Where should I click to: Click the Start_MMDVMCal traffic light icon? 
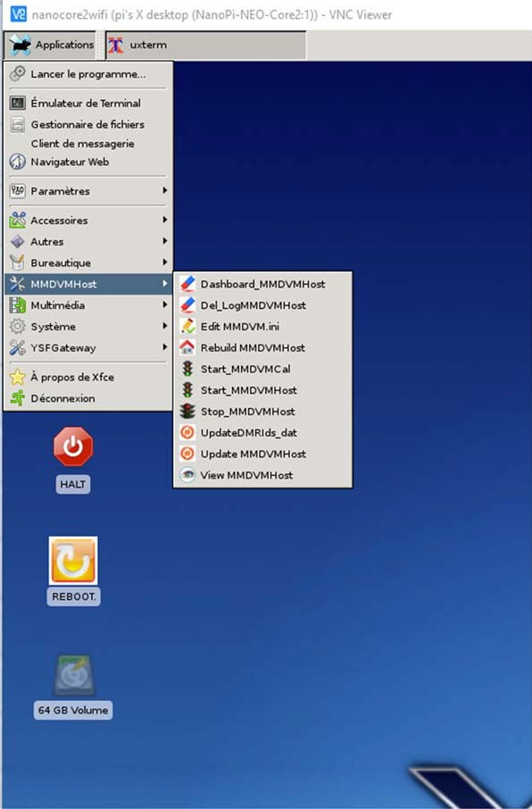[x=187, y=369]
